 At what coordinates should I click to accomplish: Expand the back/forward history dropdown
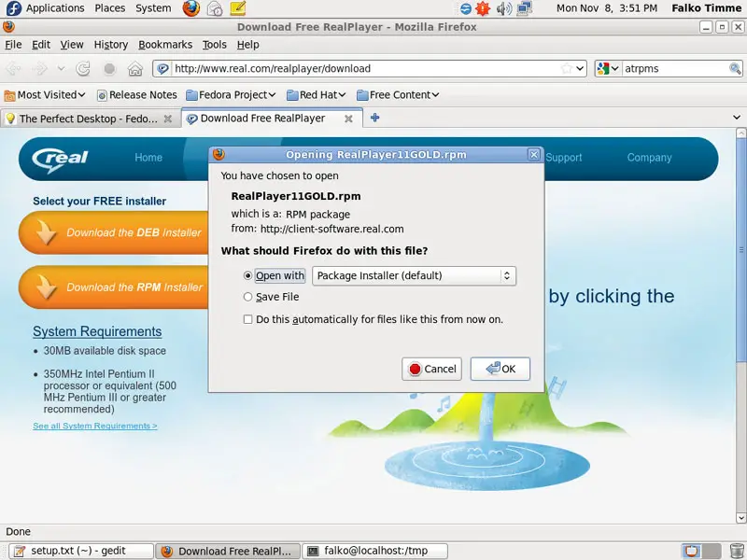(61, 68)
